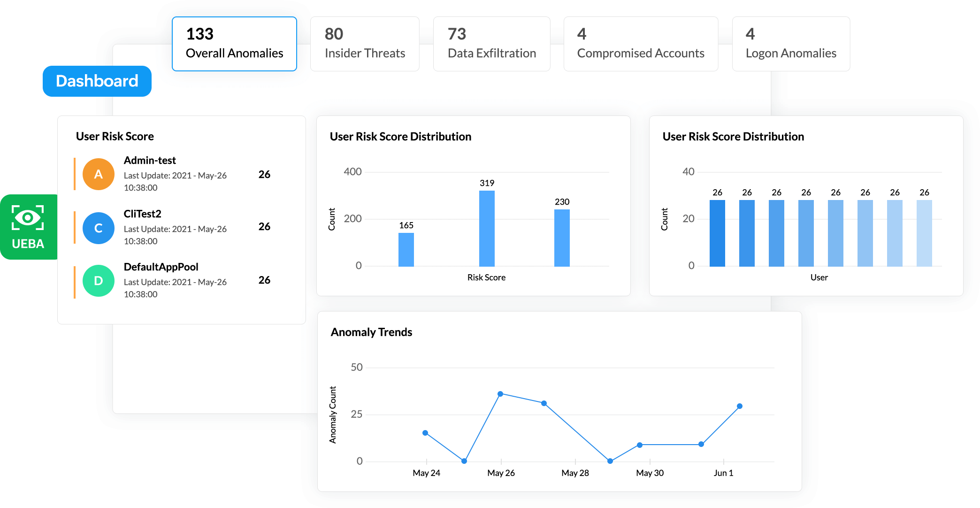Click the bar labeled 319 in the risk score distribution chart
Image resolution: width=980 pixels, height=508 pixels.
click(487, 228)
